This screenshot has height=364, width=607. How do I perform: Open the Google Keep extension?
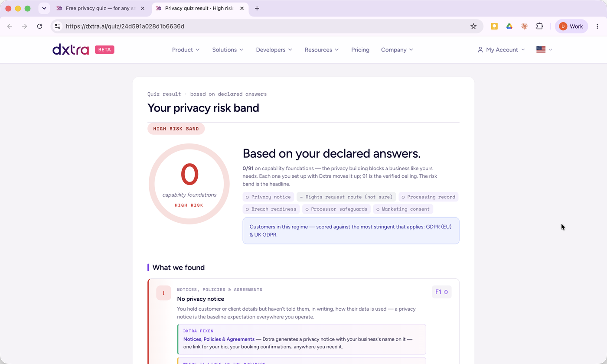[494, 26]
